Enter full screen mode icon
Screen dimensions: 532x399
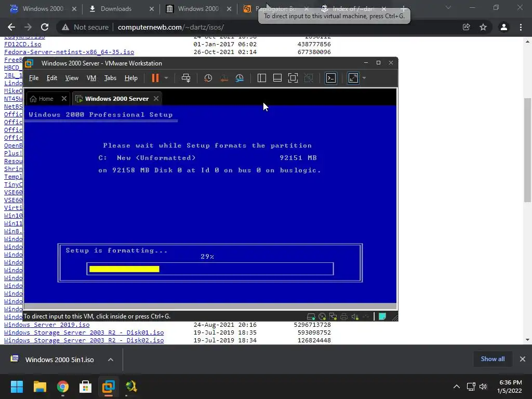(x=293, y=78)
